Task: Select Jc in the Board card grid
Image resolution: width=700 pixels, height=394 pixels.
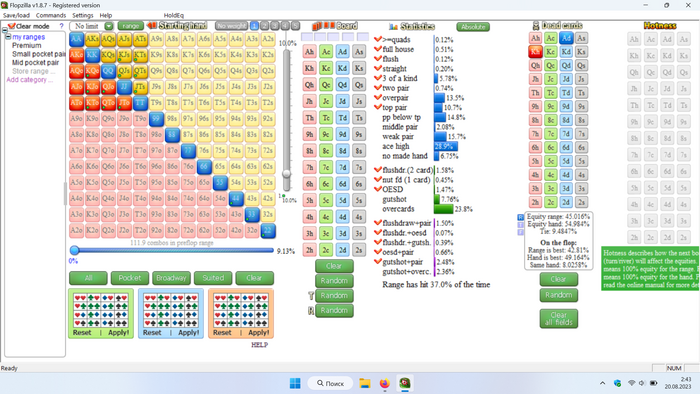Action: pos(326,101)
